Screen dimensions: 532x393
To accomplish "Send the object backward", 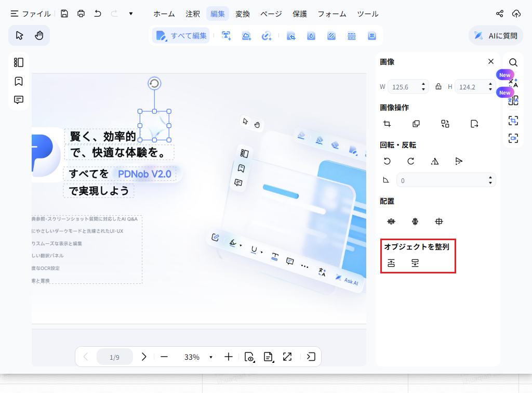I will [415, 263].
